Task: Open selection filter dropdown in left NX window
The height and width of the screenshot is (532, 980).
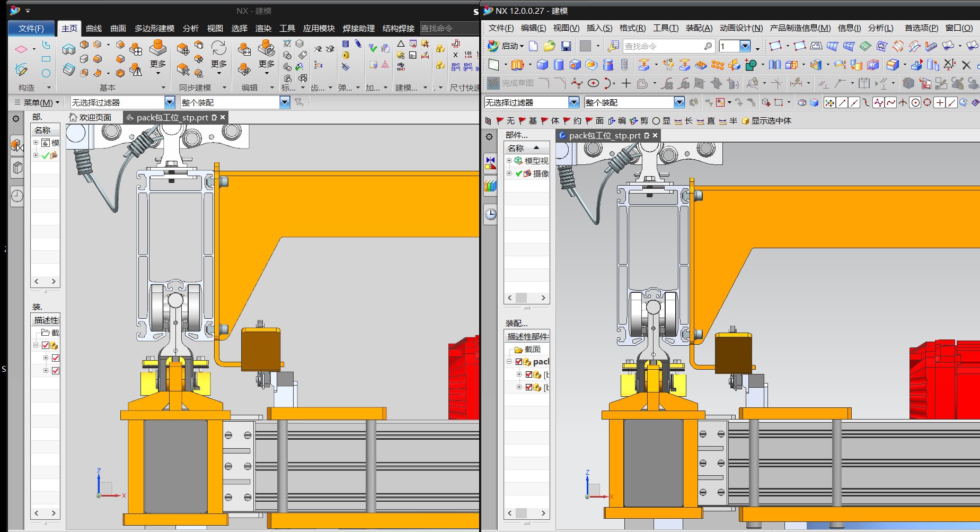Action: (170, 102)
